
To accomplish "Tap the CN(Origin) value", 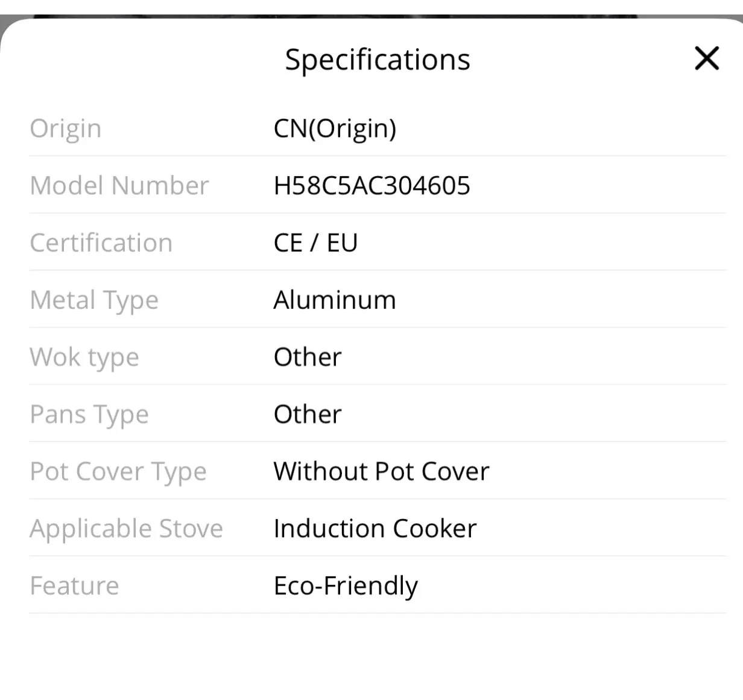I will (335, 129).
